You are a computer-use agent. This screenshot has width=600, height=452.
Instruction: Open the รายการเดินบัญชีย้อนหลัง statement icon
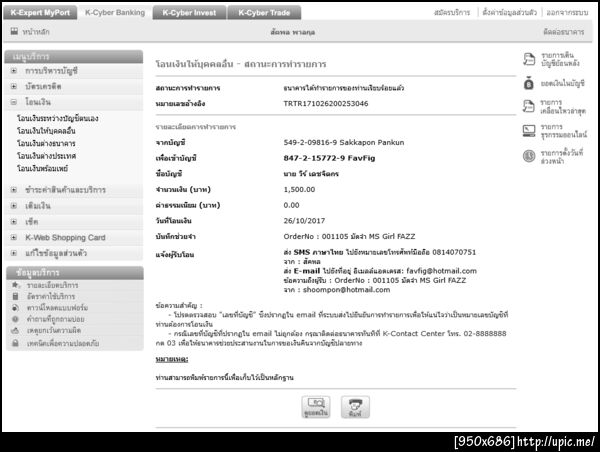(529, 59)
